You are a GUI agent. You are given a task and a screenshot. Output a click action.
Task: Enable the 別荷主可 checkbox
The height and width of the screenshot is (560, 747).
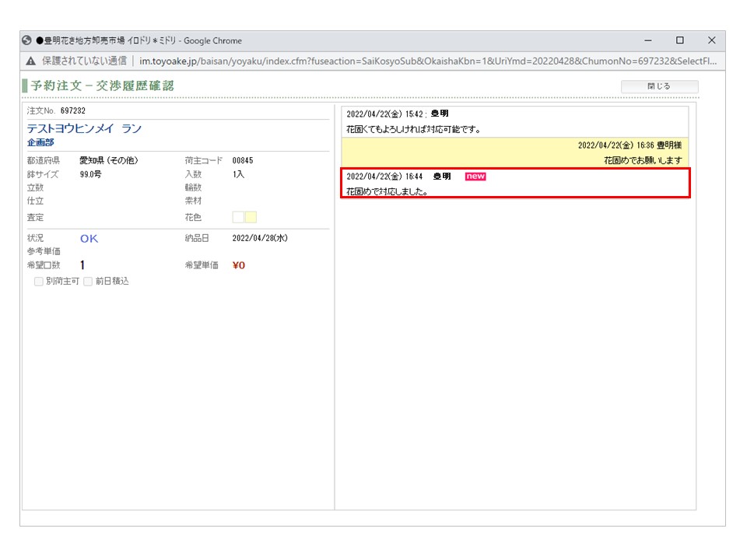[39, 282]
